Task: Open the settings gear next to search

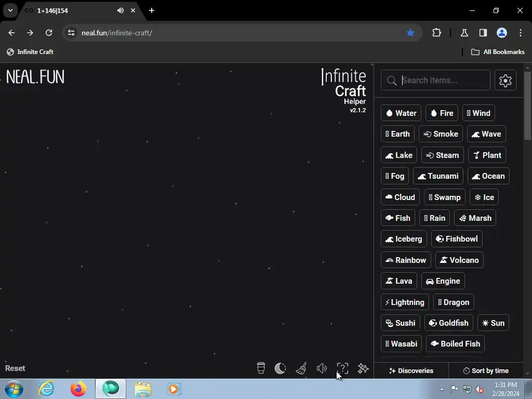Action: pos(505,81)
